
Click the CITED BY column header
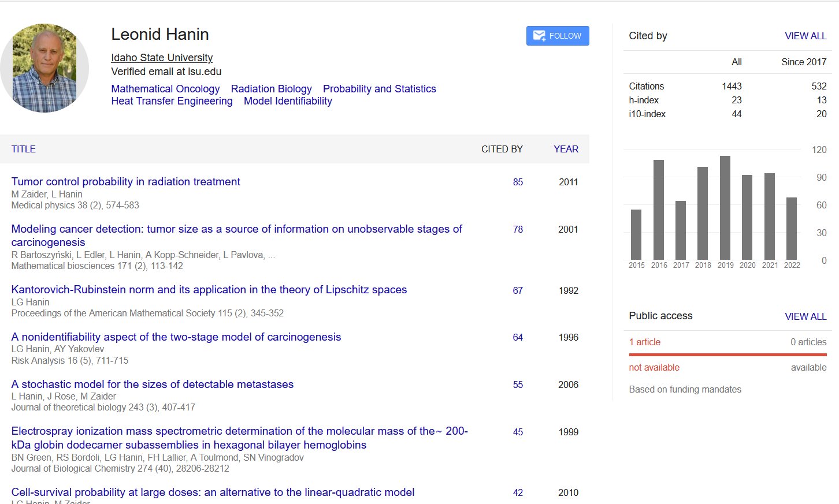point(502,149)
